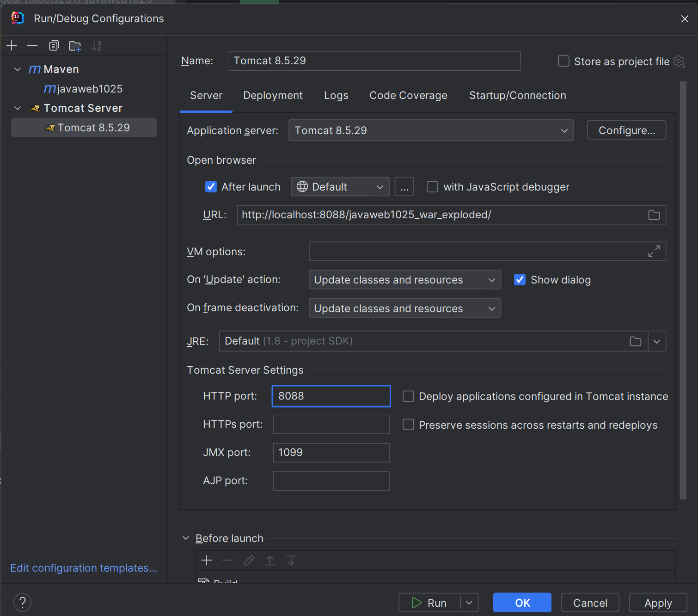Switch to the Deployment tab
The width and height of the screenshot is (698, 616).
(273, 95)
